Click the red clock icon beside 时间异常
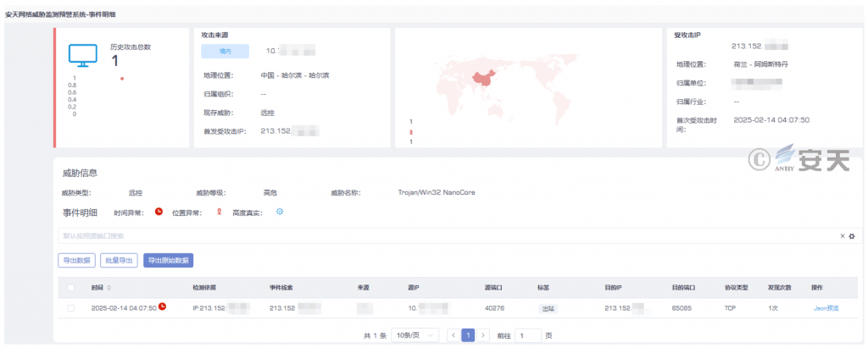 [159, 212]
